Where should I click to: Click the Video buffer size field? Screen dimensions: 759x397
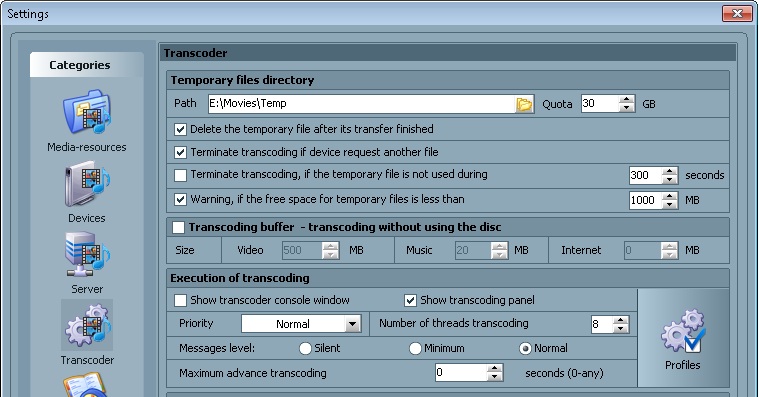(302, 250)
